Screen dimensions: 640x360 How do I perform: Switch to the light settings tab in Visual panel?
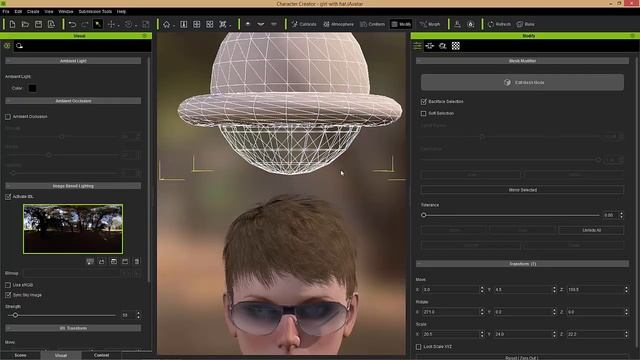point(7,46)
